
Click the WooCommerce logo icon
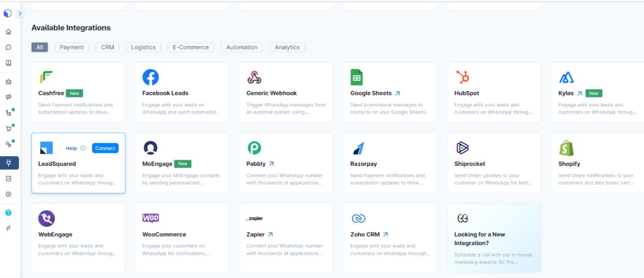(x=151, y=218)
